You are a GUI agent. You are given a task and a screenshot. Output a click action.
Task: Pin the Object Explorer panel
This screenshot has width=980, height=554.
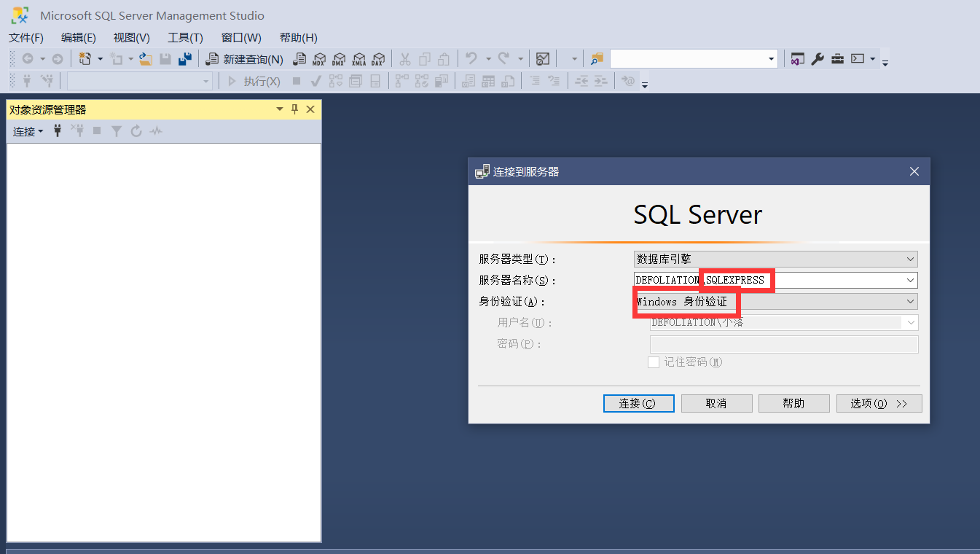294,109
